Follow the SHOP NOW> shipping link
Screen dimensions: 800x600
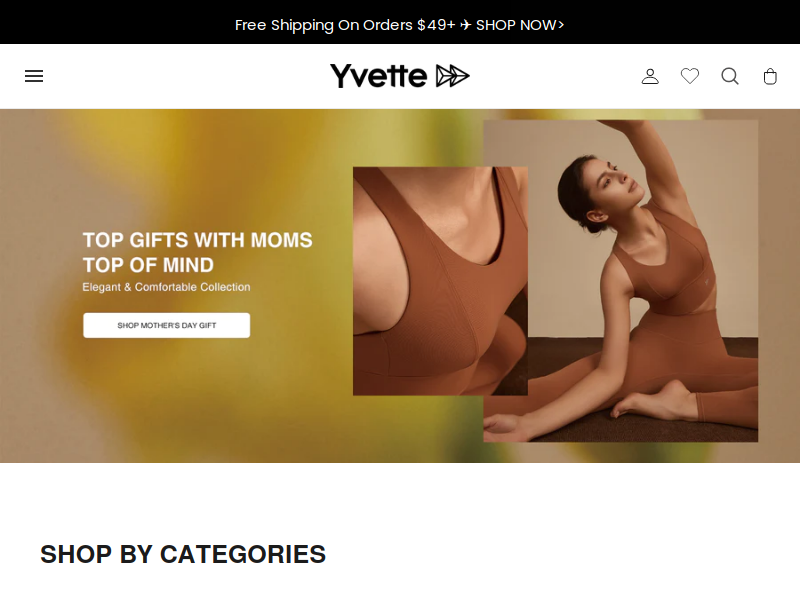(520, 25)
